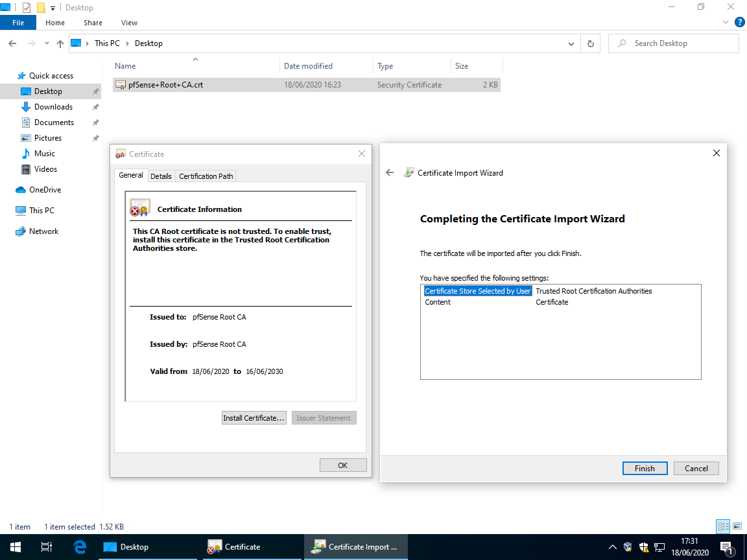Switch to Certificate taskbar button
The width and height of the screenshot is (747, 560).
(x=252, y=546)
